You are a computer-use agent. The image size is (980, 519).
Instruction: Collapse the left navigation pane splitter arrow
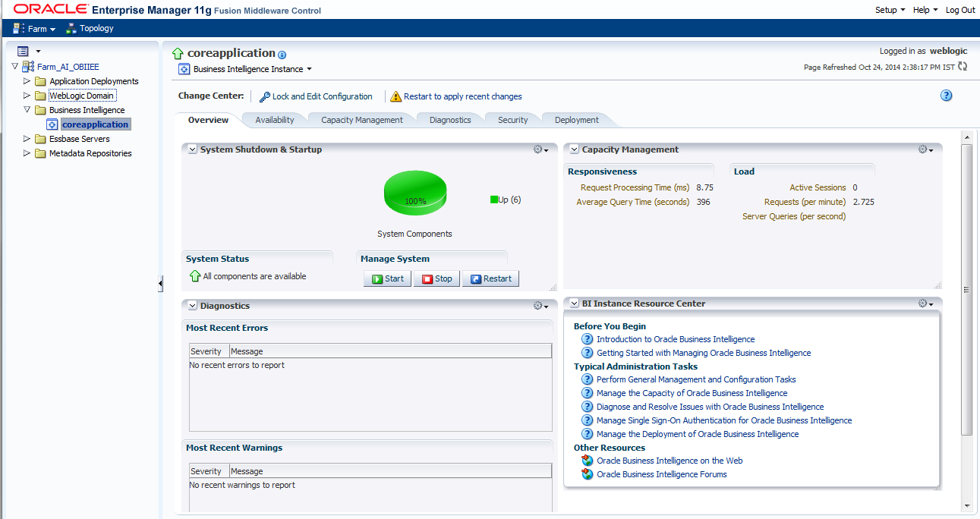click(x=160, y=284)
